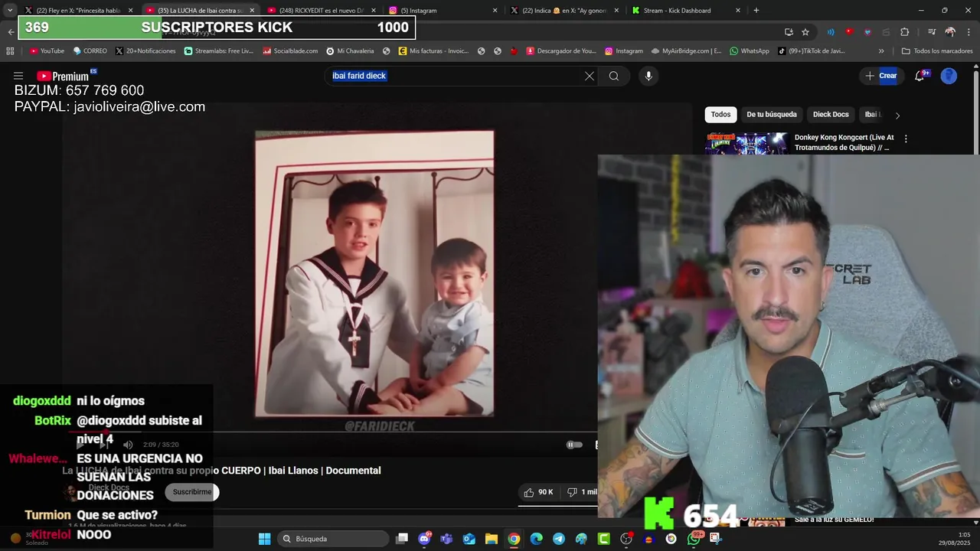Open the Mi Chavaleria bookmark
This screenshot has width=980, height=551.
click(350, 51)
